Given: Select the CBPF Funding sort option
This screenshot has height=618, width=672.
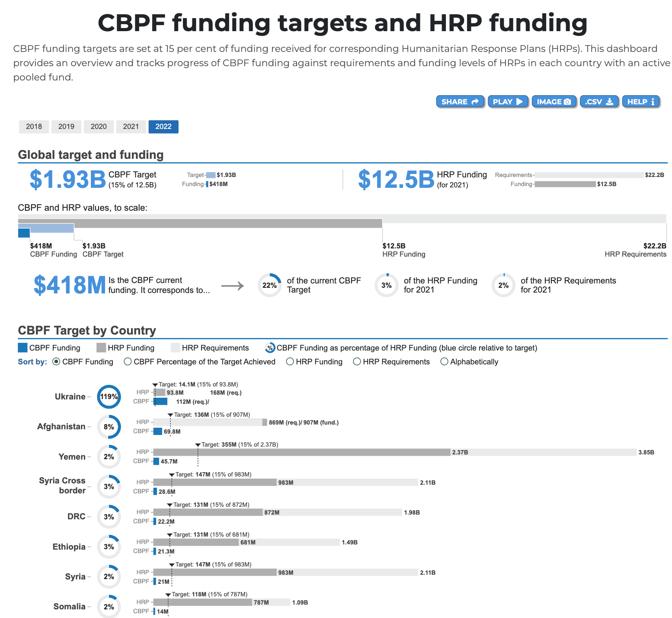Looking at the screenshot, I should click(56, 362).
